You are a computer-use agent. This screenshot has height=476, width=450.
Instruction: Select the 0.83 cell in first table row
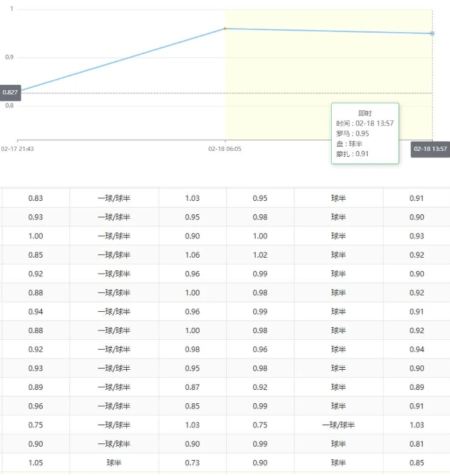[x=35, y=198]
